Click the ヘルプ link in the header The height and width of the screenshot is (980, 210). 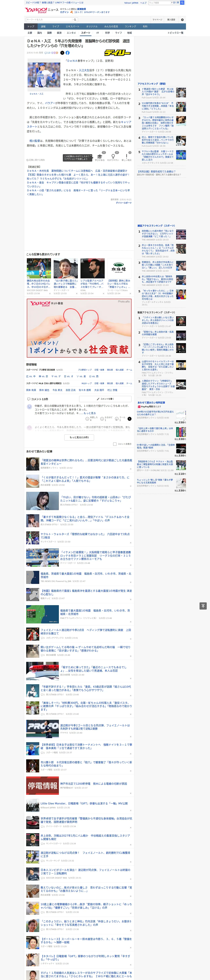point(143,3)
